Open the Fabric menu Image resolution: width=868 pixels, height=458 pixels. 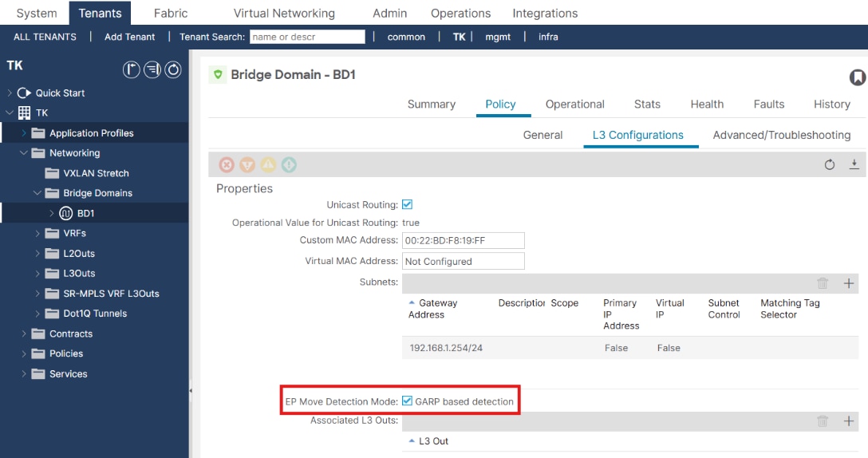[x=171, y=14]
